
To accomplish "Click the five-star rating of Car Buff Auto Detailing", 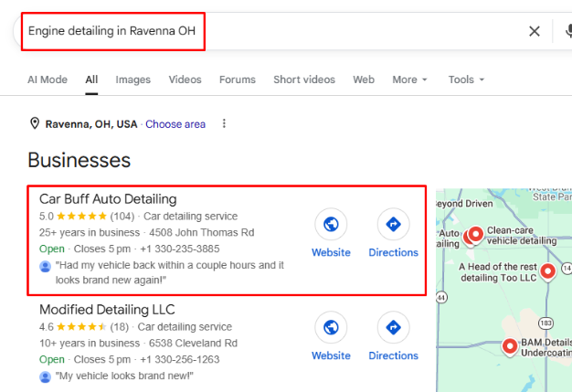I will (81, 217).
